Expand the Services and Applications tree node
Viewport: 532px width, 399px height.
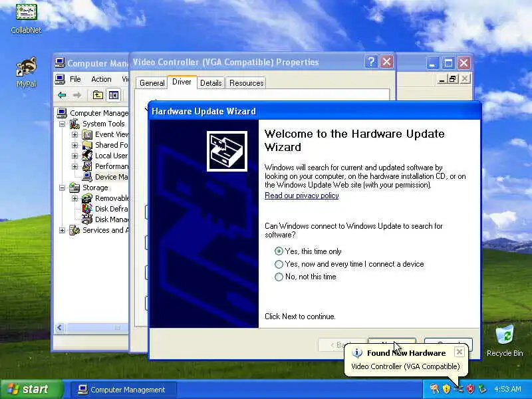coord(62,230)
